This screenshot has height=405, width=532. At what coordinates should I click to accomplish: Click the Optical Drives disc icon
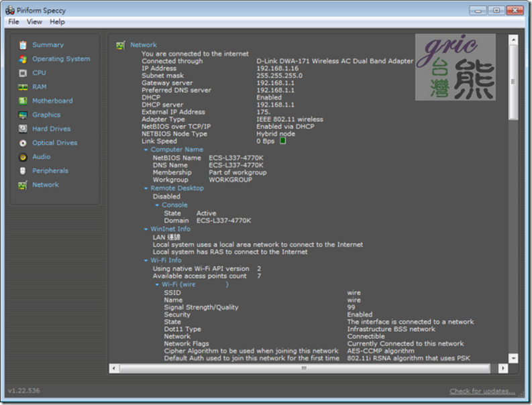(23, 143)
